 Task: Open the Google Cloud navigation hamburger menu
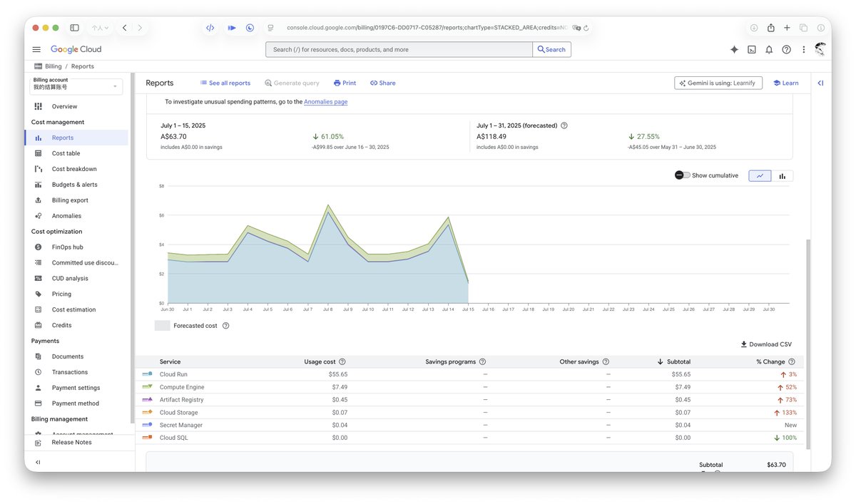click(x=36, y=49)
